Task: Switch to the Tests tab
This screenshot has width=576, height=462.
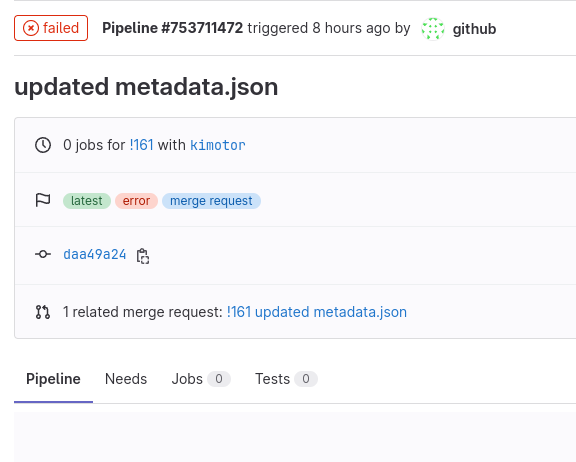Action: 286,379
